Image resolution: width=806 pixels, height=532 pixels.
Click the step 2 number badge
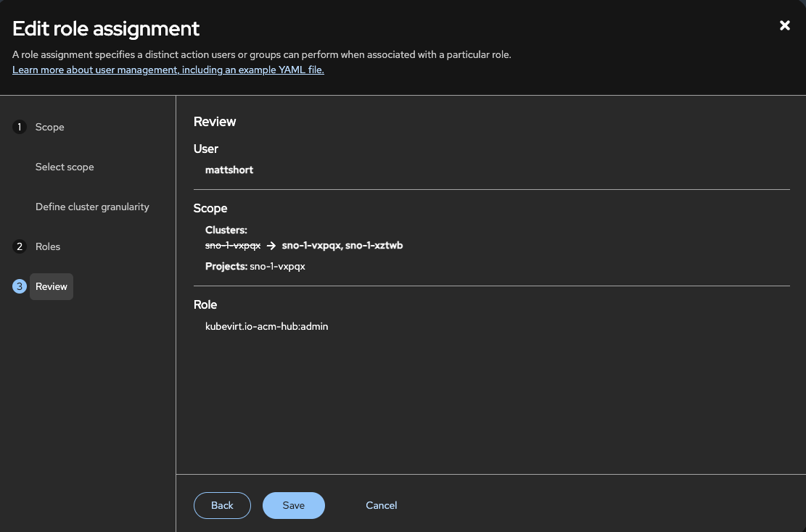(20, 247)
